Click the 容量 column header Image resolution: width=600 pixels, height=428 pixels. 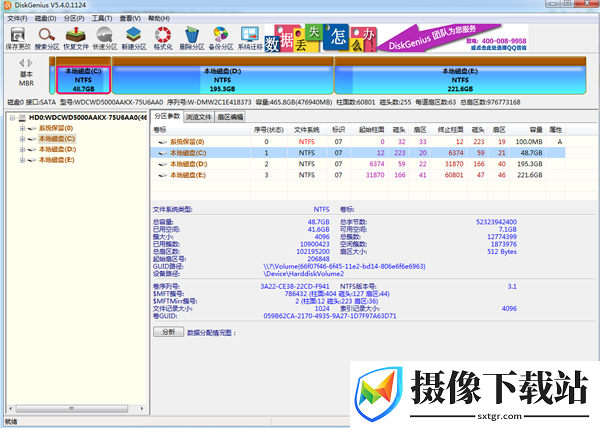[527, 130]
